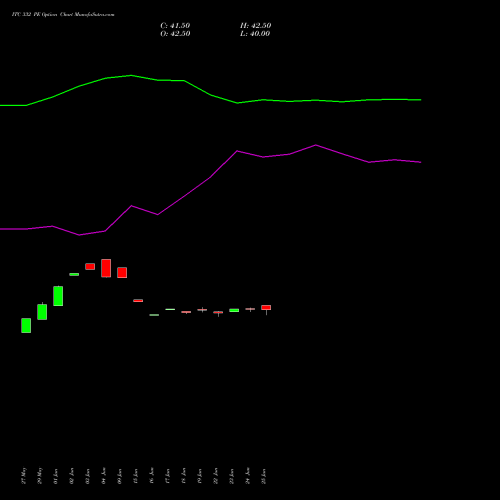Select the 16 Jun date label
This screenshot has width=500, height=500.
(x=152, y=476)
